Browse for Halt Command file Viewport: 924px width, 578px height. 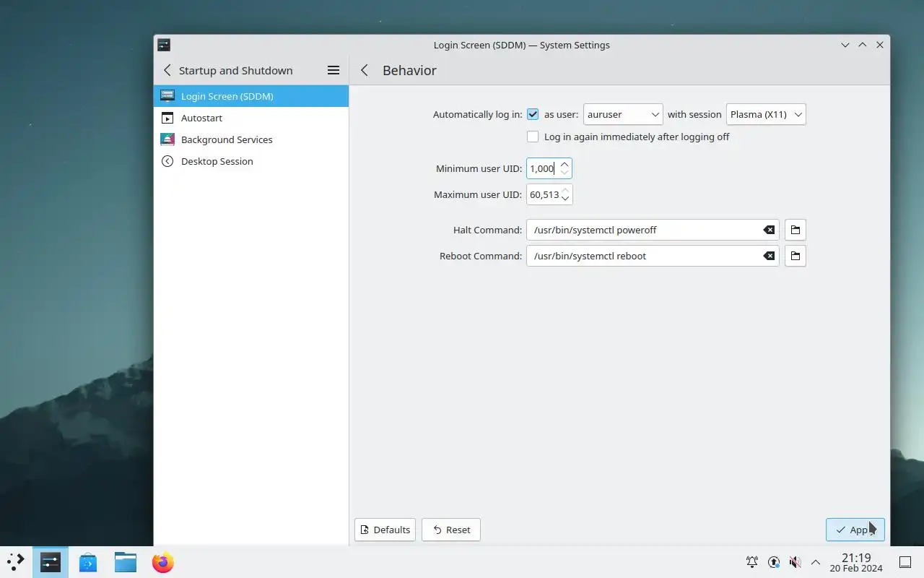(796, 230)
